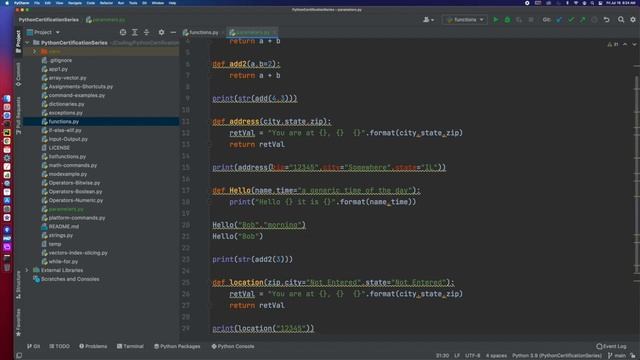Image resolution: width=640 pixels, height=360 pixels.
Task: Open the File menu in menu bar
Action: (x=37, y=3)
